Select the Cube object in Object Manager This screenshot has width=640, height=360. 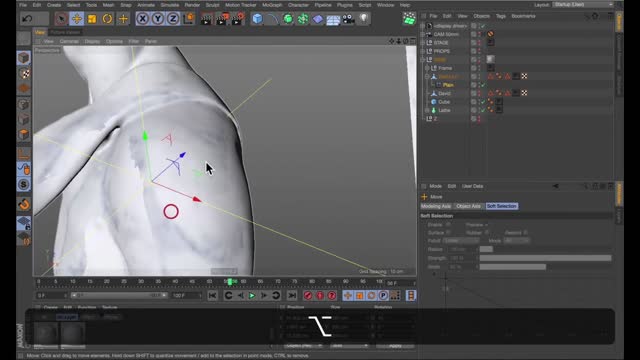coord(444,102)
